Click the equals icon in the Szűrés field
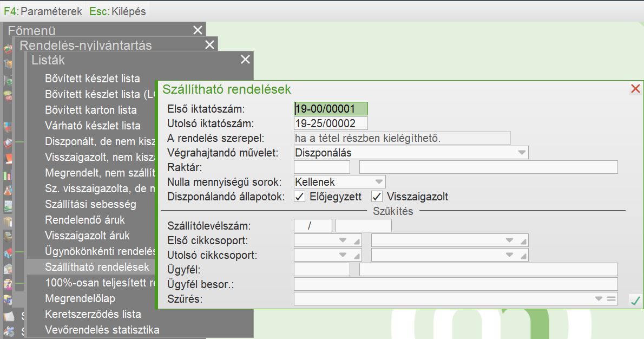644x339 pixels. [x=611, y=299]
